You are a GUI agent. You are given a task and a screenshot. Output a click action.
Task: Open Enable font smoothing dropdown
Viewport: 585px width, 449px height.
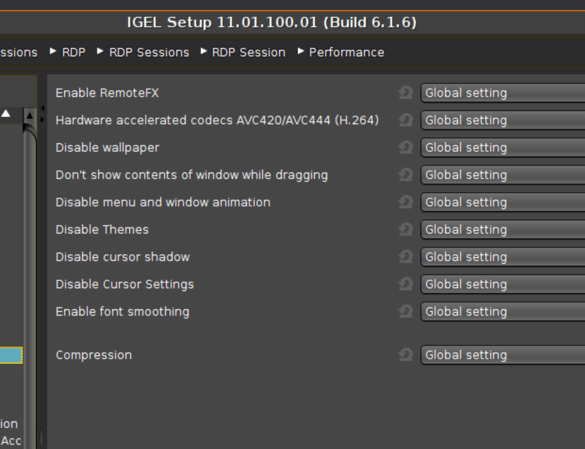pos(503,312)
